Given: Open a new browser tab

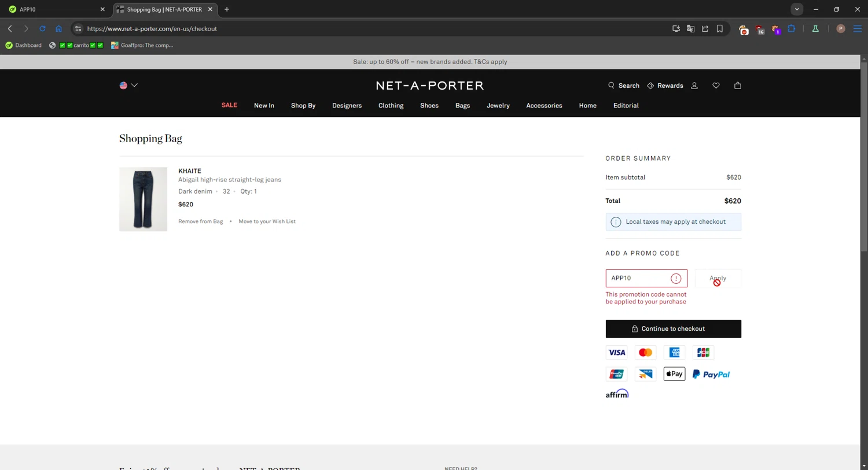Looking at the screenshot, I should pyautogui.click(x=227, y=9).
